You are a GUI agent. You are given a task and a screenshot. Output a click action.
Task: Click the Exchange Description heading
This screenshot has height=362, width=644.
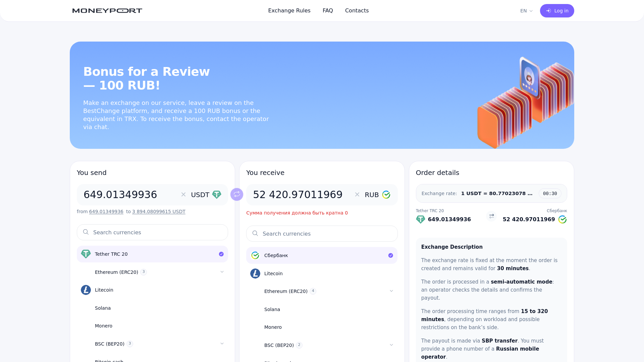(x=452, y=247)
